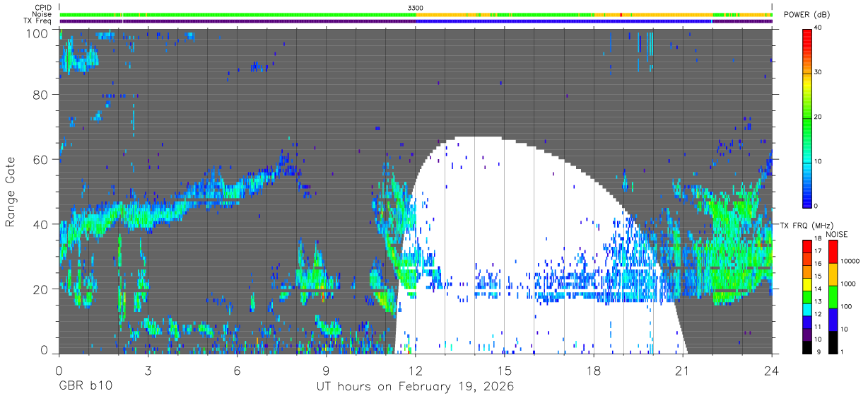Click the 40 dB label on power colorbar
868x401 pixels.
pyautogui.click(x=818, y=28)
